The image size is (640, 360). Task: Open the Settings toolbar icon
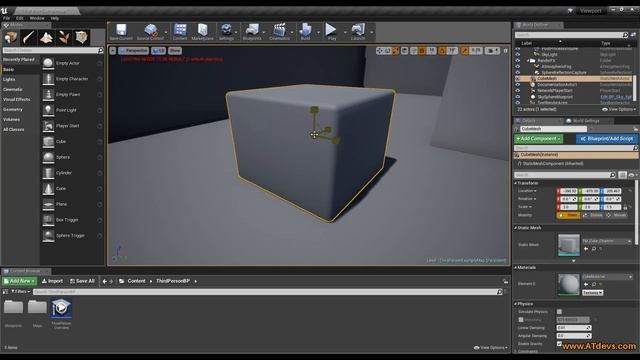(226, 32)
